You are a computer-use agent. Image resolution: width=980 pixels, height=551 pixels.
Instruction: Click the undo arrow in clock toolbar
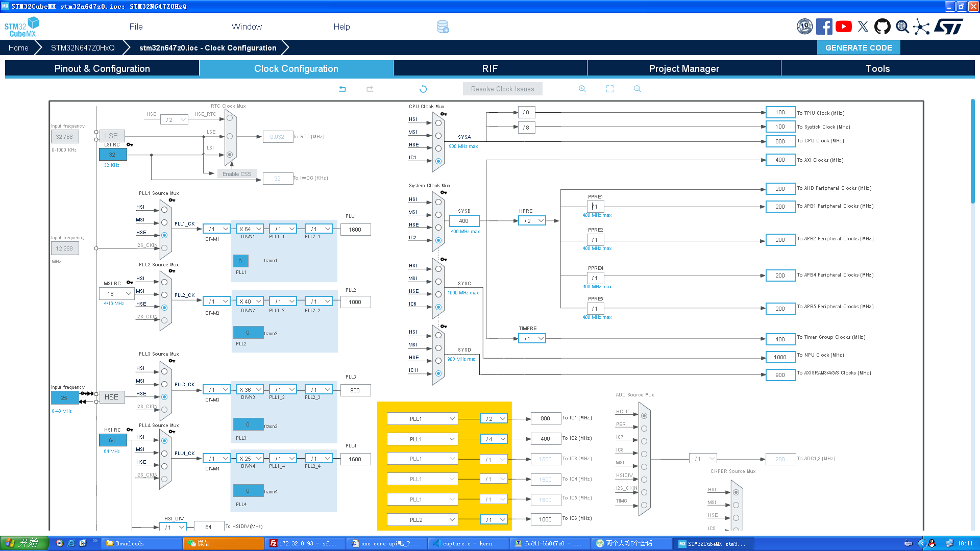pos(342,89)
